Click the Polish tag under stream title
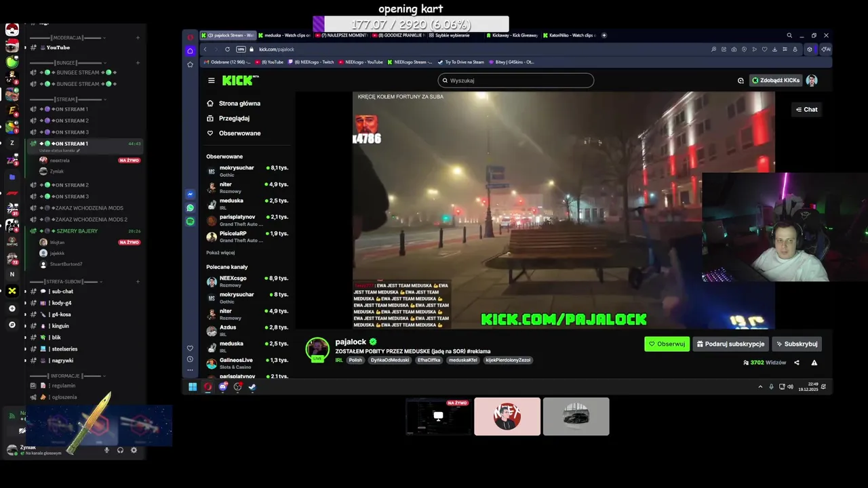Screen dimensions: 868x488 [356, 360]
